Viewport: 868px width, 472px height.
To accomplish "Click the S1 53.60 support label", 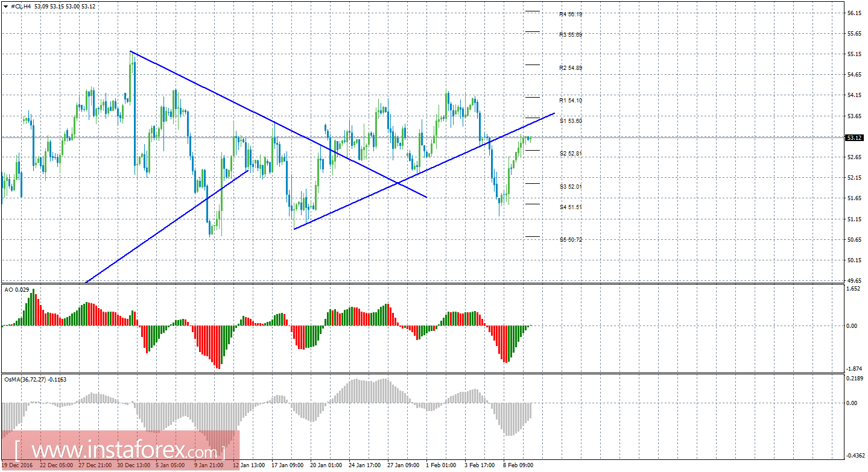I will click(x=570, y=121).
